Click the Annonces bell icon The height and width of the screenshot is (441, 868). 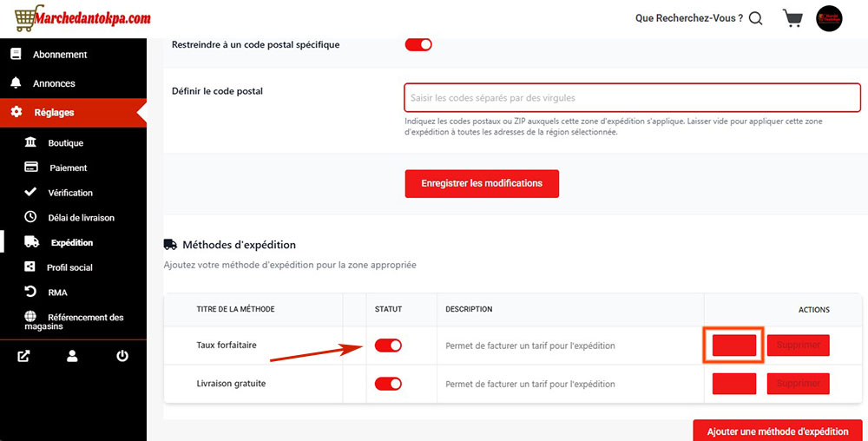pyautogui.click(x=16, y=83)
